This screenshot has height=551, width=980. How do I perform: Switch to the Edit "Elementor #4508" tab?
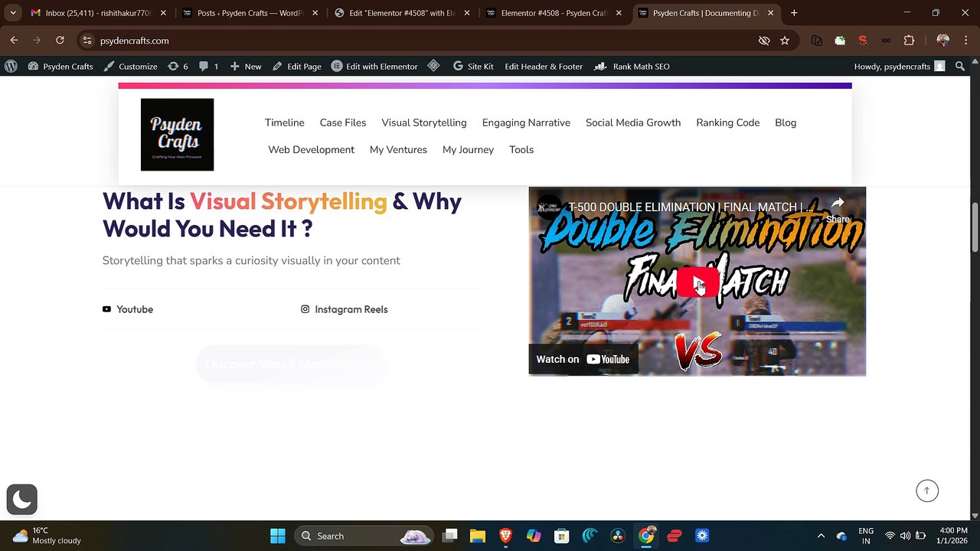401,13
